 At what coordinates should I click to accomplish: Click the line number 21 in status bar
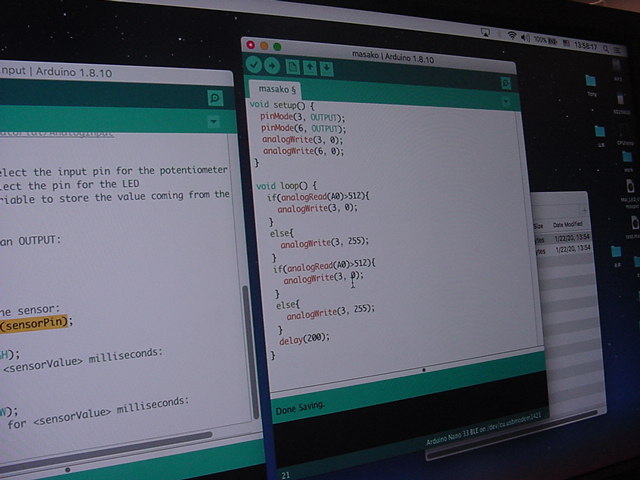[286, 475]
